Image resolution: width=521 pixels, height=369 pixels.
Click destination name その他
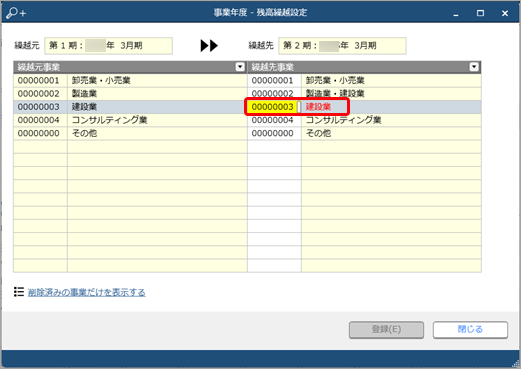click(x=318, y=133)
